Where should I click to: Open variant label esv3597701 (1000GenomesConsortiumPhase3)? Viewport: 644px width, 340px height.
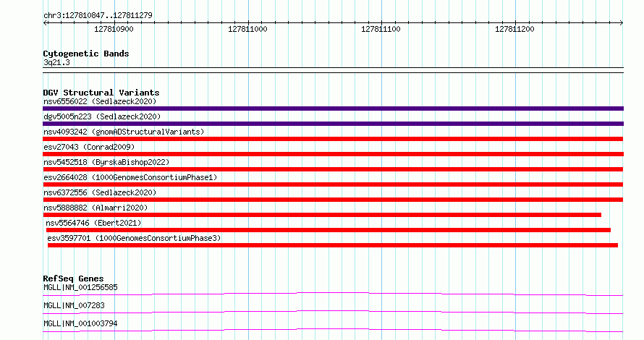(134, 238)
